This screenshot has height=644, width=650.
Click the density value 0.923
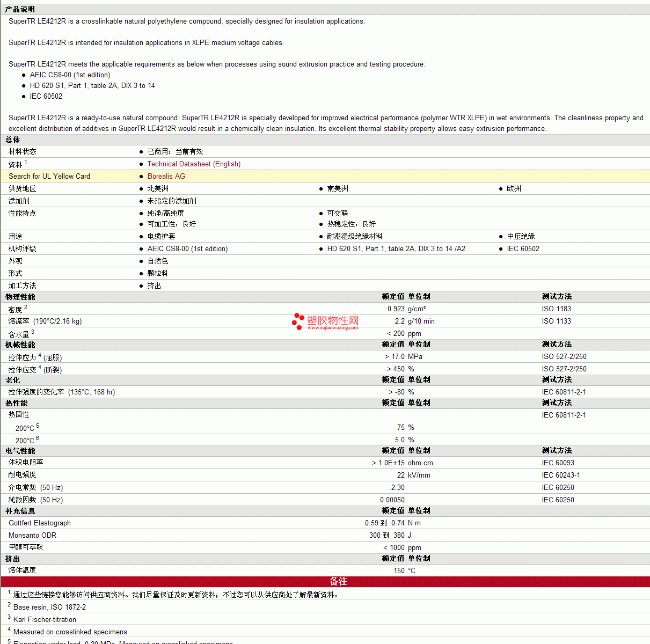(396, 309)
